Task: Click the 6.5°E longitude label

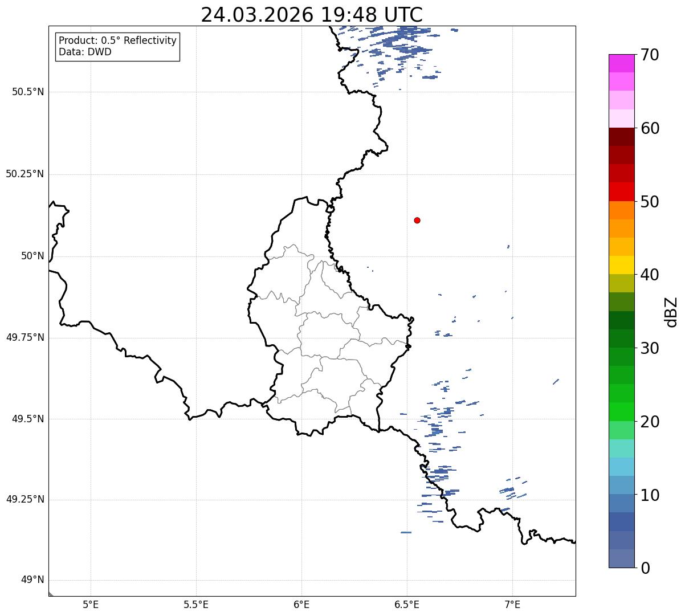Action: [x=407, y=604]
